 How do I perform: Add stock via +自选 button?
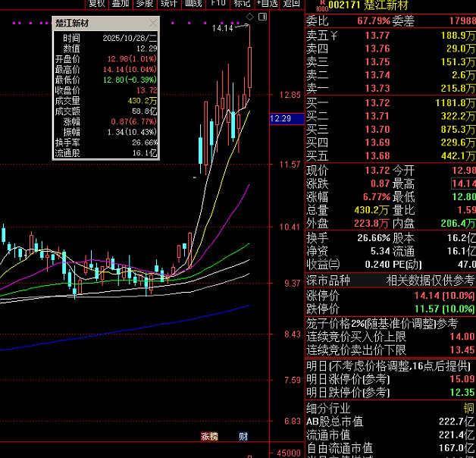pyautogui.click(x=265, y=4)
